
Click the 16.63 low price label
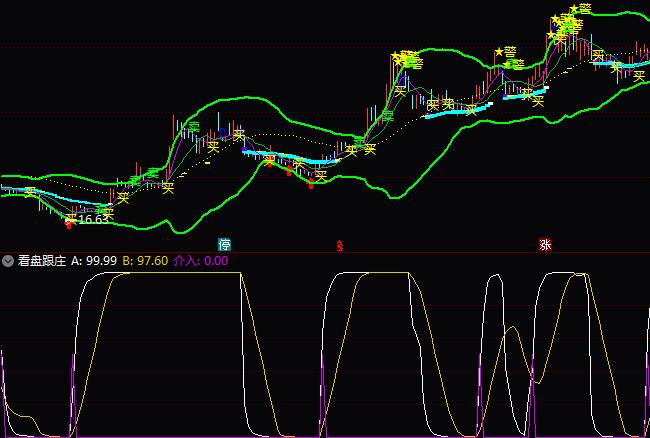point(93,219)
